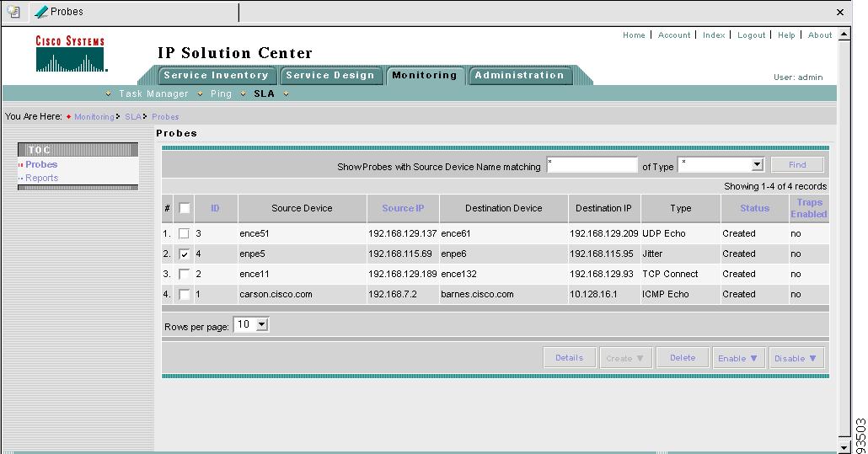Click destination IP 10.128.16.1
This screenshot has height=454, width=868.
[x=593, y=294]
